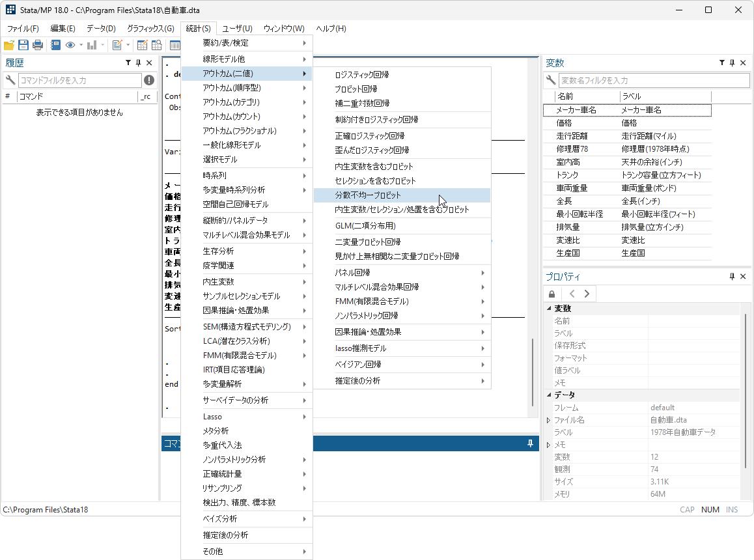The height and width of the screenshot is (560, 754).
Task: Close the 変数 panel
Action: tap(743, 63)
